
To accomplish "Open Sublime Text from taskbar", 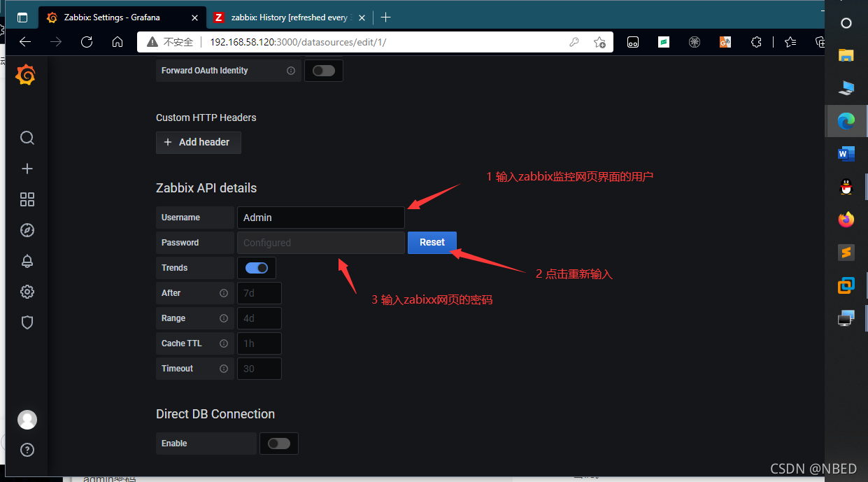I will coord(846,253).
